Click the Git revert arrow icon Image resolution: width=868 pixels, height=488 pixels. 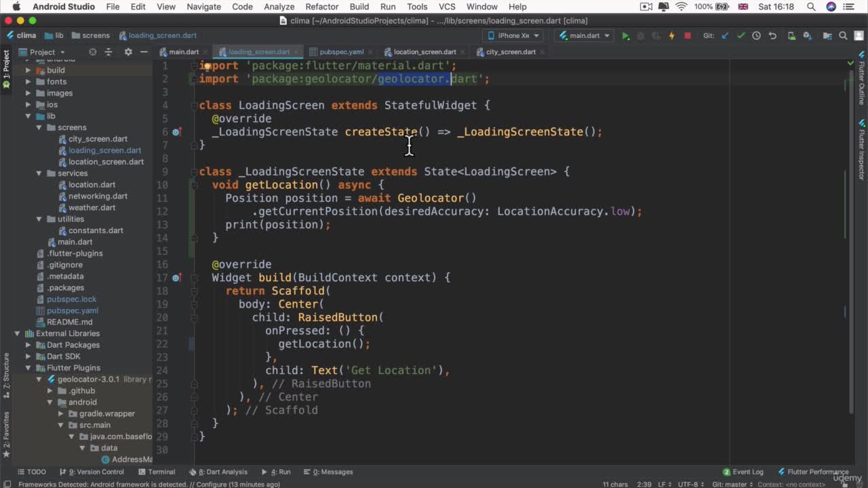tap(772, 35)
